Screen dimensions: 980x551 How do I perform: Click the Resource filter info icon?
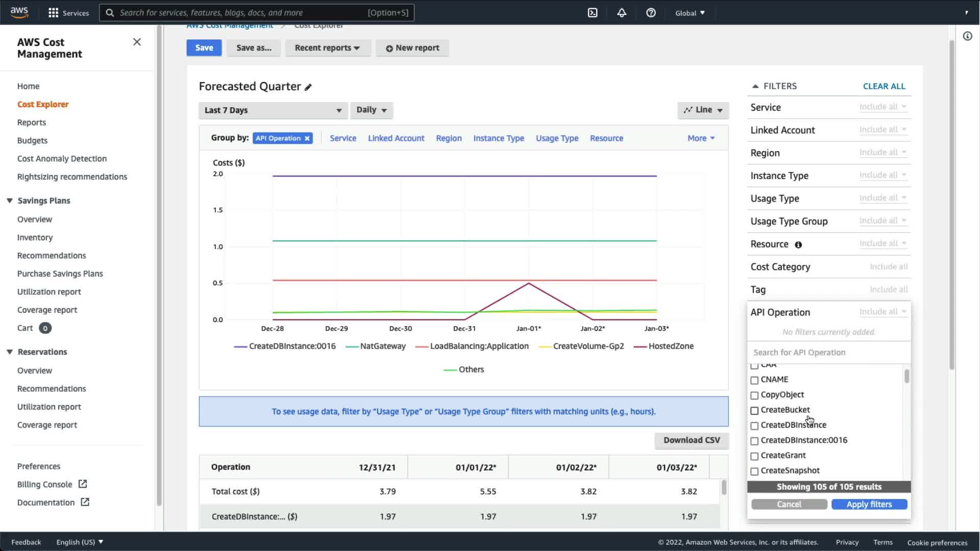[x=798, y=245]
